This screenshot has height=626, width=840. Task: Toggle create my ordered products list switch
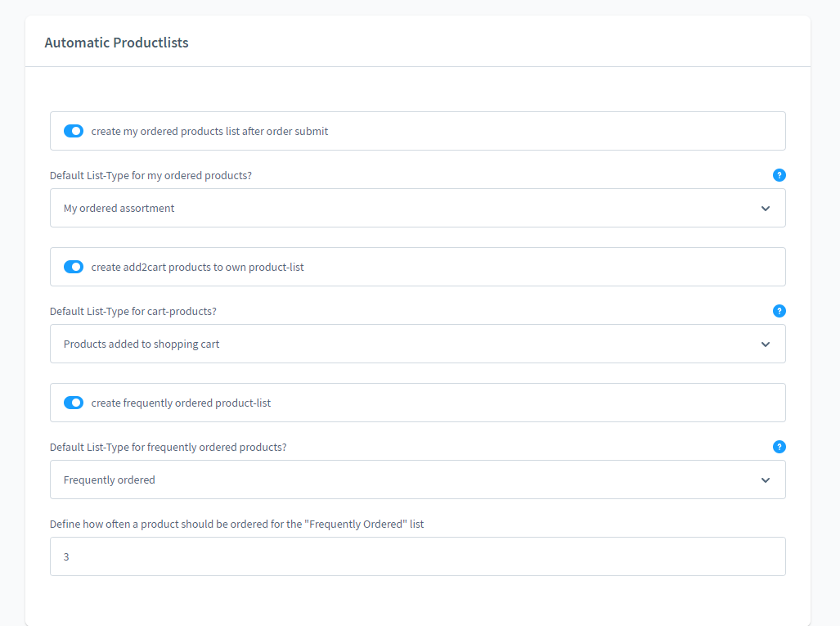(74, 131)
